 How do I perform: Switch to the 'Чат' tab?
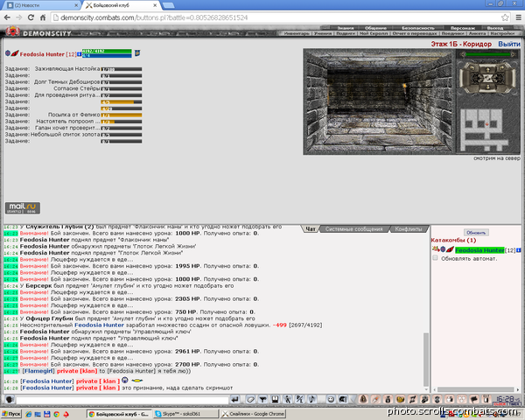[311, 229]
